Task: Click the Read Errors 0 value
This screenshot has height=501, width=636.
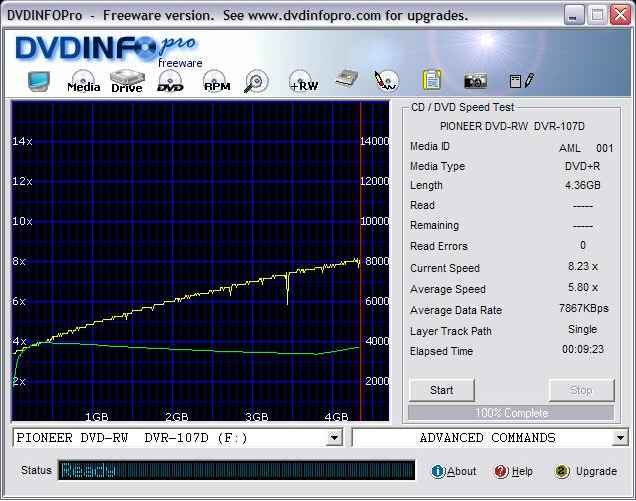Action: click(x=583, y=245)
